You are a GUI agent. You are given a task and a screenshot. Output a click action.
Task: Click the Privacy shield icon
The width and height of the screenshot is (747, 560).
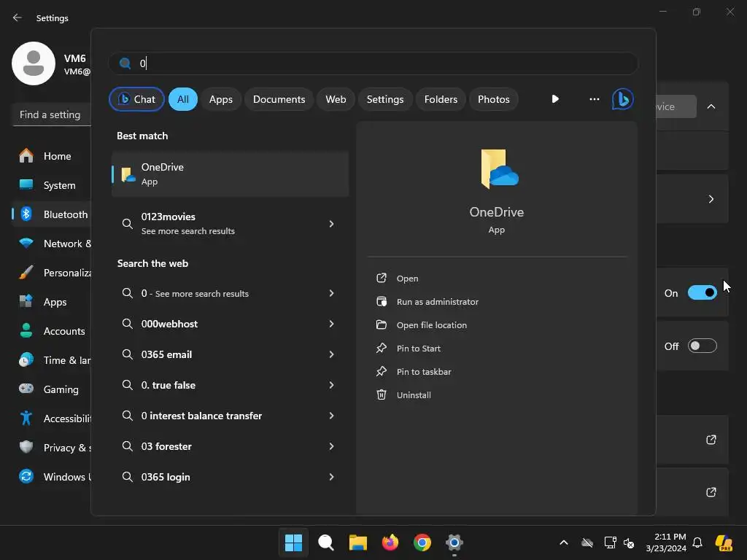pos(26,447)
